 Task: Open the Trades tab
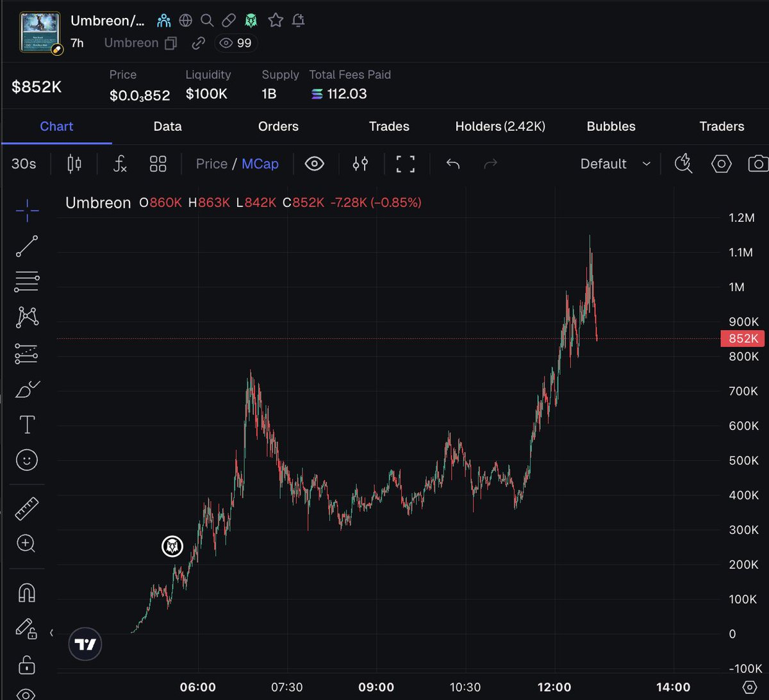[389, 126]
